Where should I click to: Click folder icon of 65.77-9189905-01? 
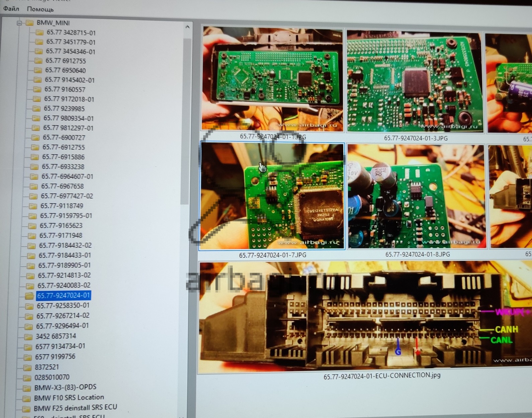[31, 266]
